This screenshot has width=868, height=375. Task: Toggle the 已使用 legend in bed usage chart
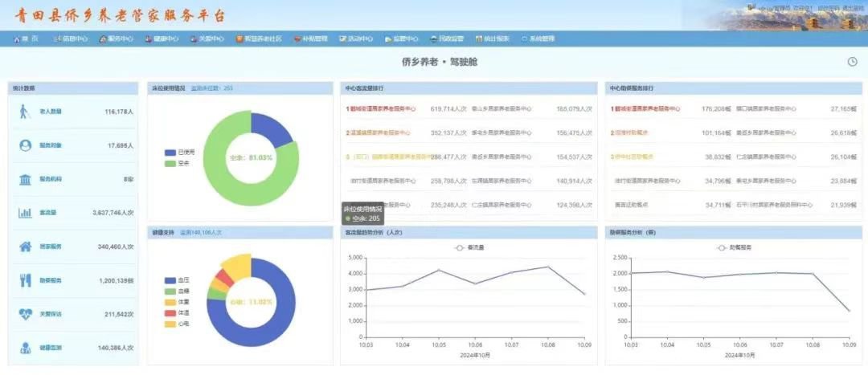179,152
